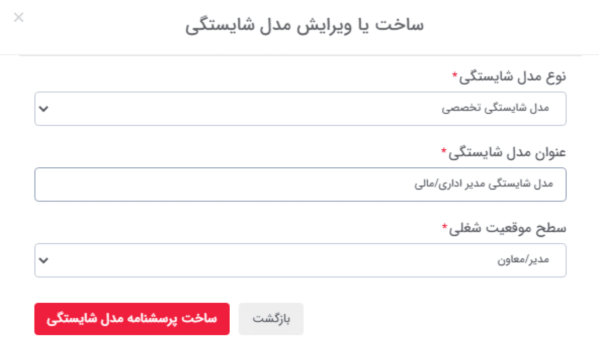Click the chevron arrow of the competency model type select

click(43, 109)
